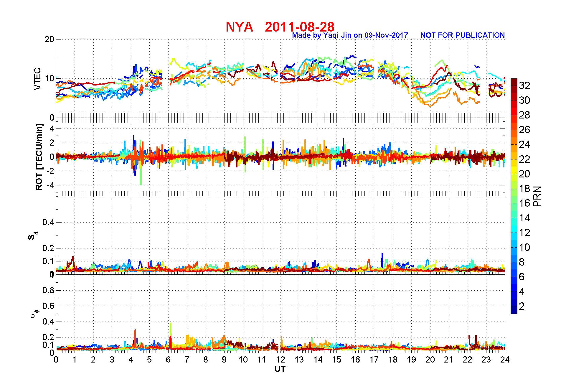Click UT axis tick label '6'

(x=168, y=360)
